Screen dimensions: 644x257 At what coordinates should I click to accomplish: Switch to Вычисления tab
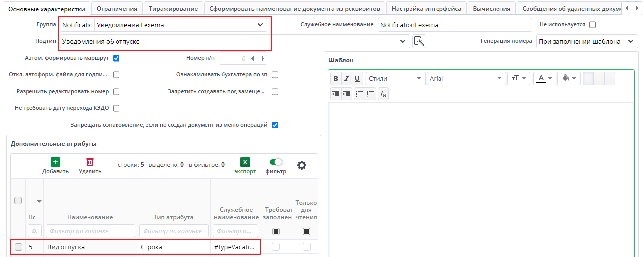pyautogui.click(x=492, y=9)
